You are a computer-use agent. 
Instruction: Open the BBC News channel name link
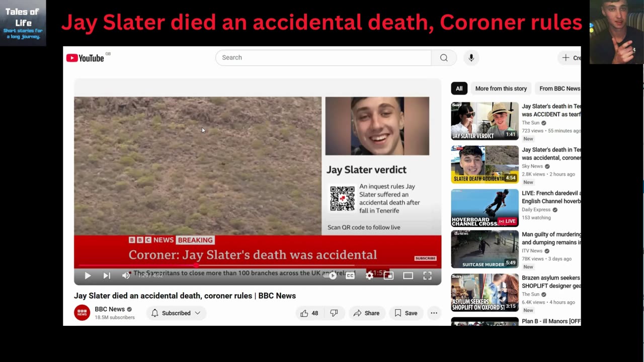110,309
